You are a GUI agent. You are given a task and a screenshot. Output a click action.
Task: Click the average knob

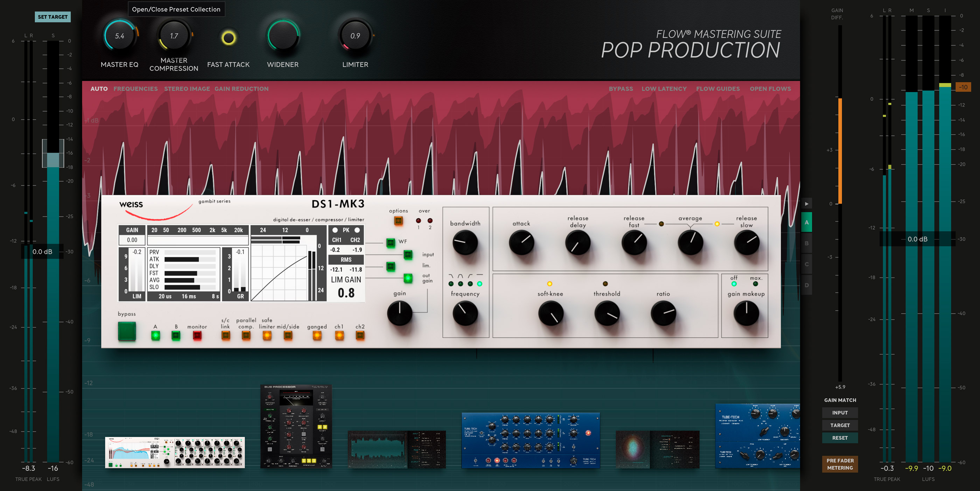click(690, 242)
